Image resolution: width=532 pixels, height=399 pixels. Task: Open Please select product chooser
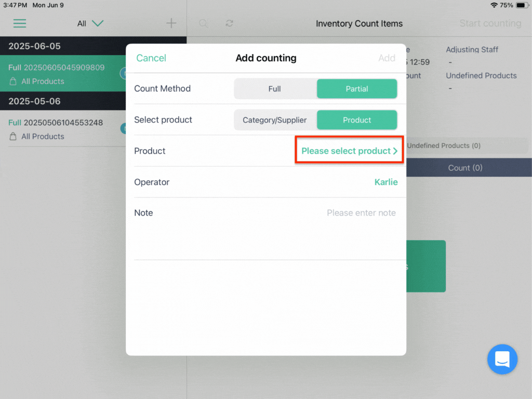pos(350,151)
